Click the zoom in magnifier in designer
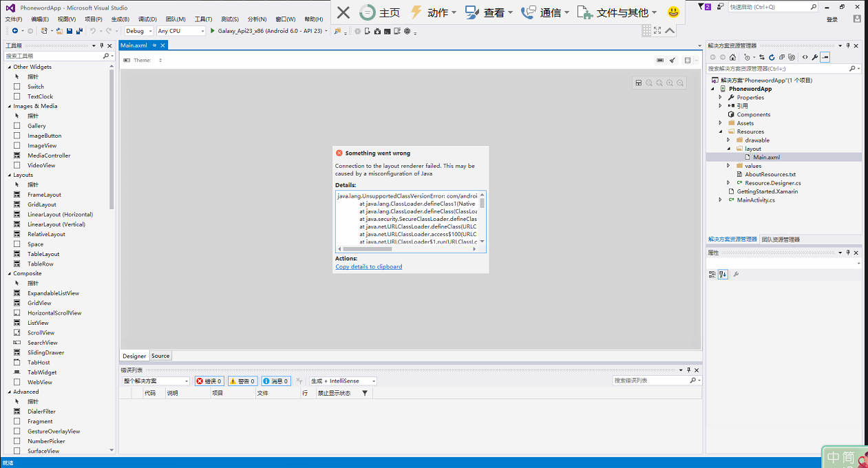This screenshot has width=868, height=468. (670, 83)
